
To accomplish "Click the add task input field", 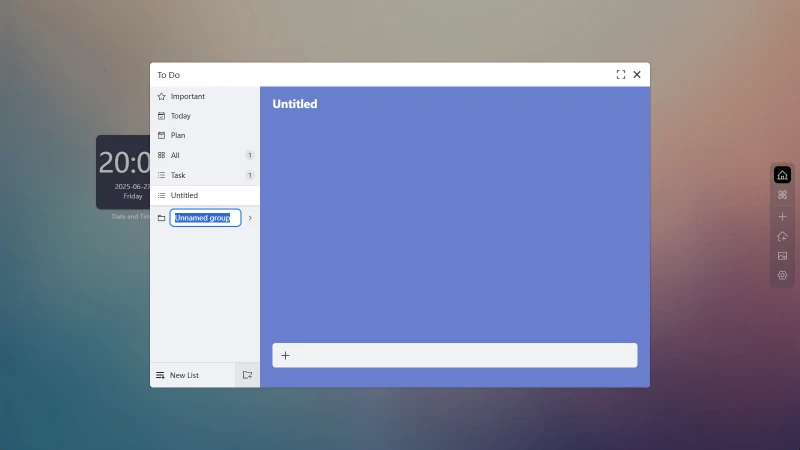I will [x=455, y=355].
